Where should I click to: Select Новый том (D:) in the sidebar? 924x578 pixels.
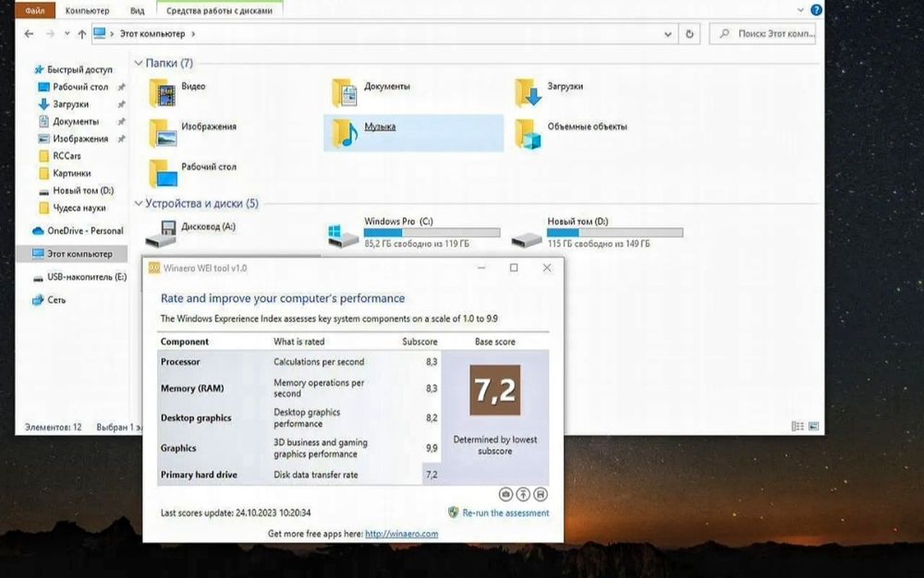tap(76, 191)
